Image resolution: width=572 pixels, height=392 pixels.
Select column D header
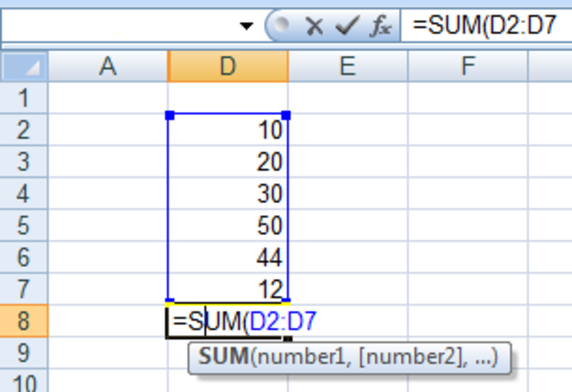pyautogui.click(x=228, y=67)
